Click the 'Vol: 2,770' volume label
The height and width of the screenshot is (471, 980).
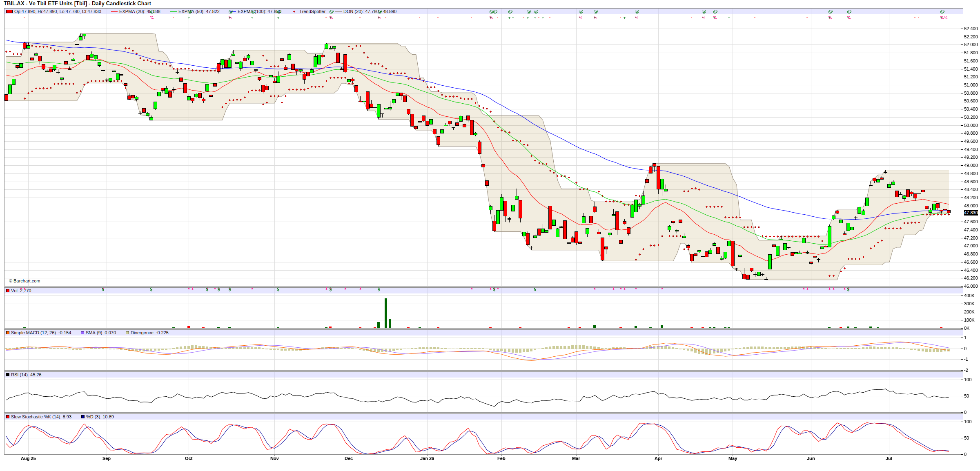[21, 291]
